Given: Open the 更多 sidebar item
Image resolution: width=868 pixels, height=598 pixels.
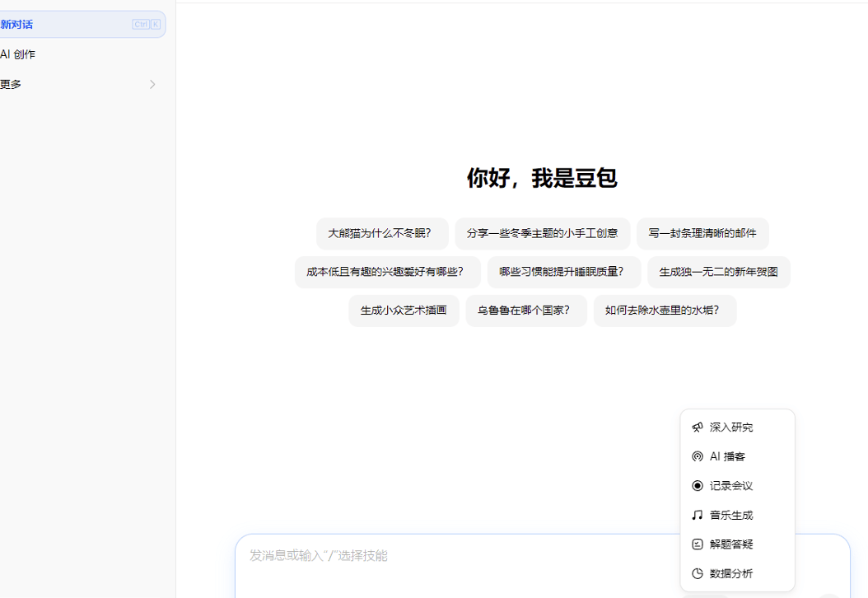Looking at the screenshot, I should pyautogui.click(x=82, y=84).
